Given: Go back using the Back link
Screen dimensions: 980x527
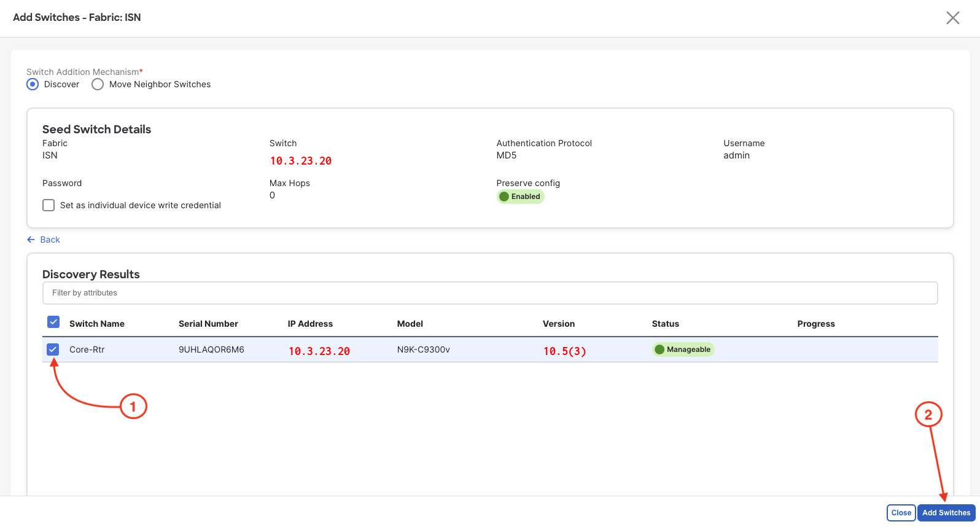Looking at the screenshot, I should pyautogui.click(x=50, y=240).
